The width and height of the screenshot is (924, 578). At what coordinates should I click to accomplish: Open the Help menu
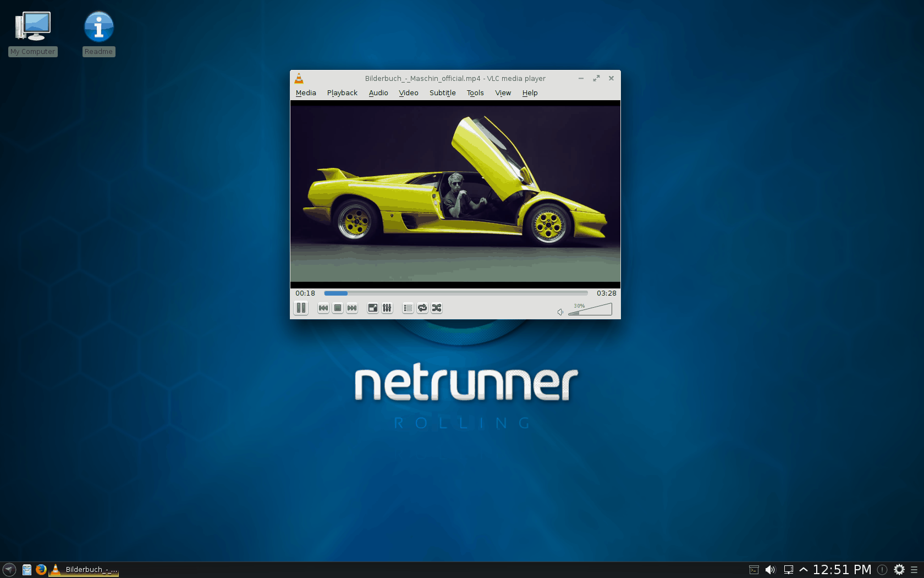point(530,93)
